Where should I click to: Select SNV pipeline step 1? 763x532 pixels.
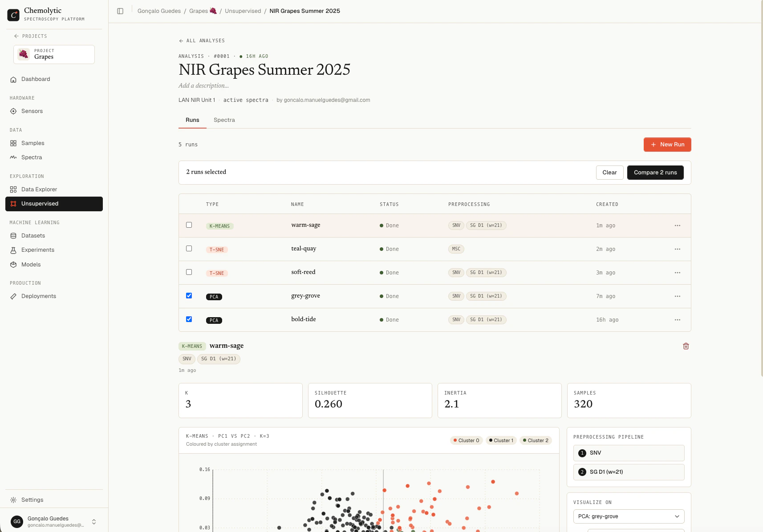pyautogui.click(x=629, y=453)
